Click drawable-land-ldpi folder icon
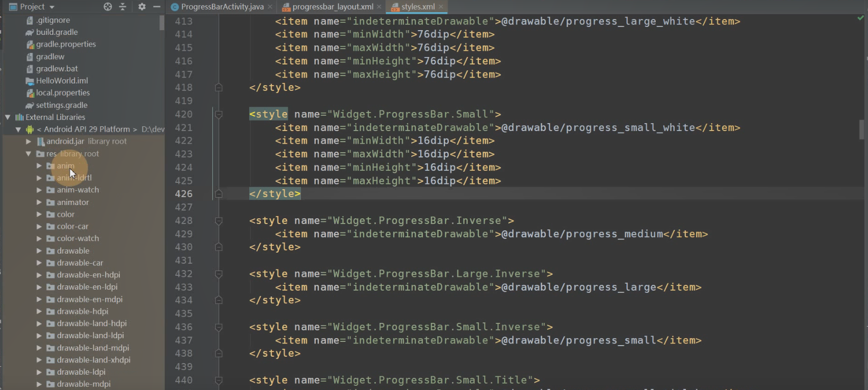868x390 pixels. pos(51,336)
